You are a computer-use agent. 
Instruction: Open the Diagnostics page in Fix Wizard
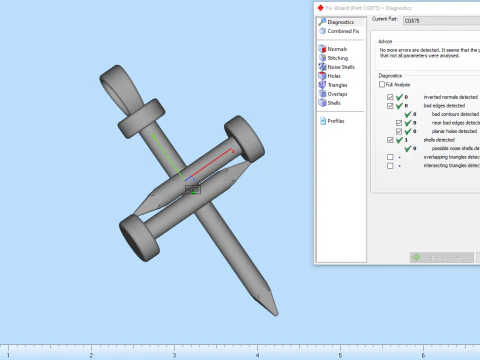(x=340, y=22)
